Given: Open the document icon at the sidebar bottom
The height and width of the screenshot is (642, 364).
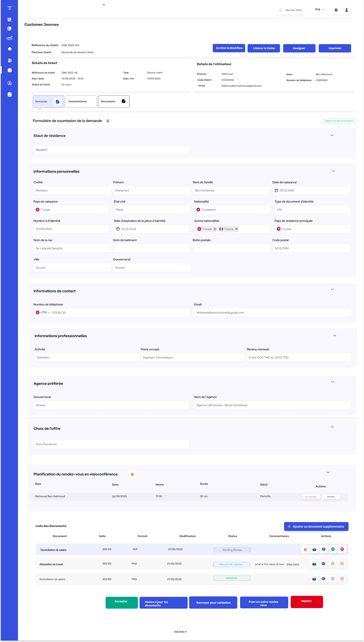Looking at the screenshot, I should (x=9, y=94).
